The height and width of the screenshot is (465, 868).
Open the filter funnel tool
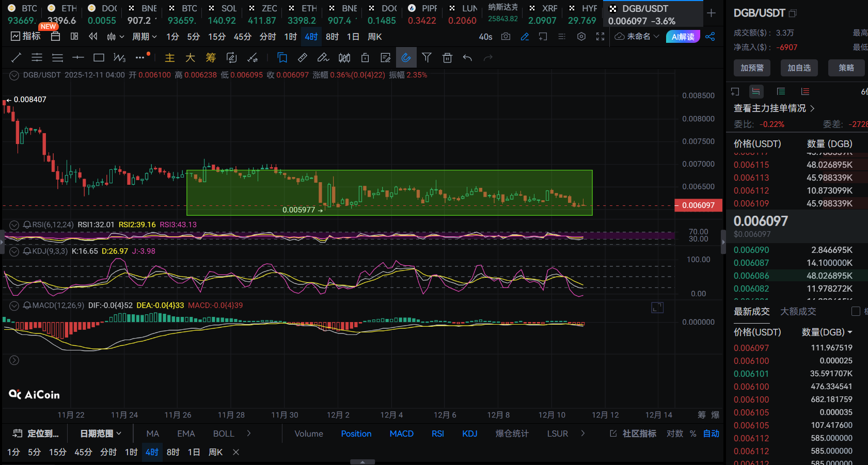tap(427, 58)
